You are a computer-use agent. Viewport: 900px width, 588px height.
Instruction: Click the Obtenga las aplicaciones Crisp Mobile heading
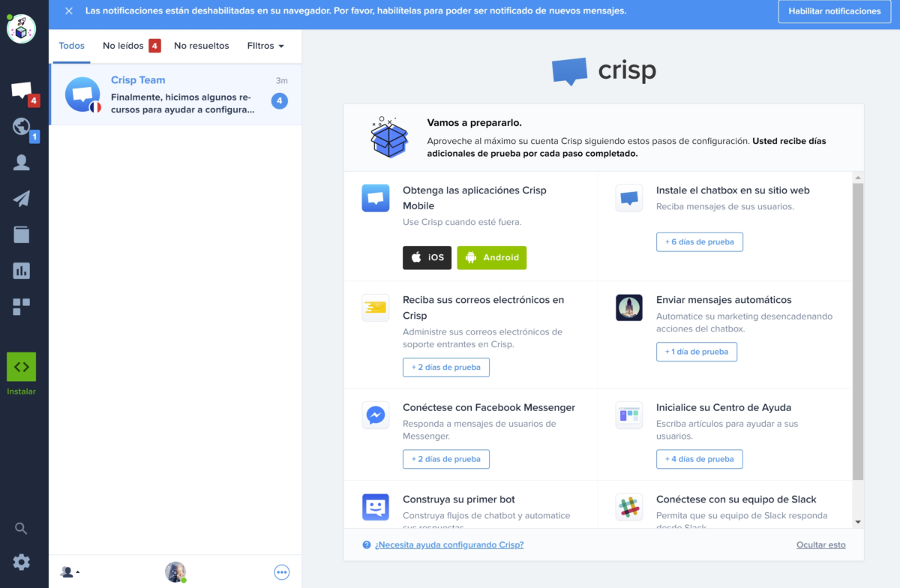475,198
